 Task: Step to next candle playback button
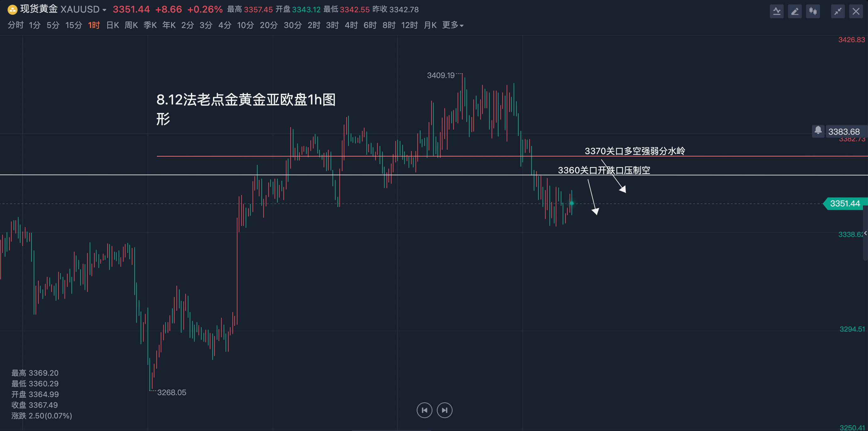point(444,410)
